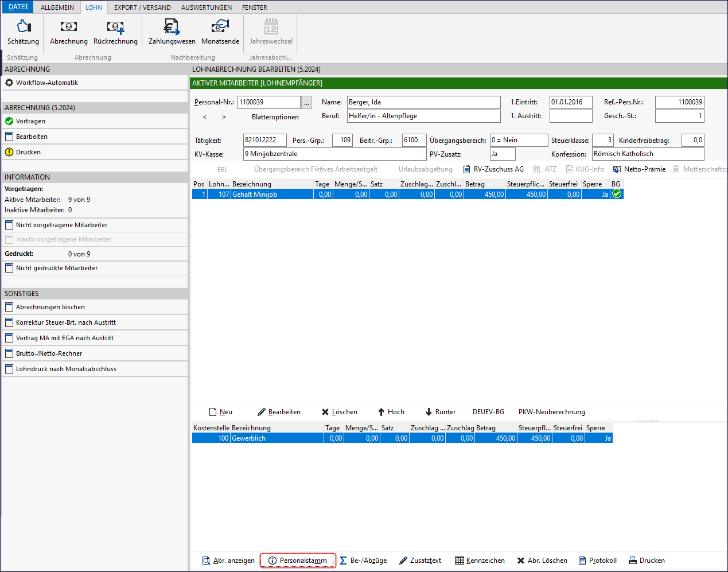Screen dimensions: 728x572
Task: Open Korrektur Steuer-Brt. nach Austritt
Action: click(x=95, y=322)
